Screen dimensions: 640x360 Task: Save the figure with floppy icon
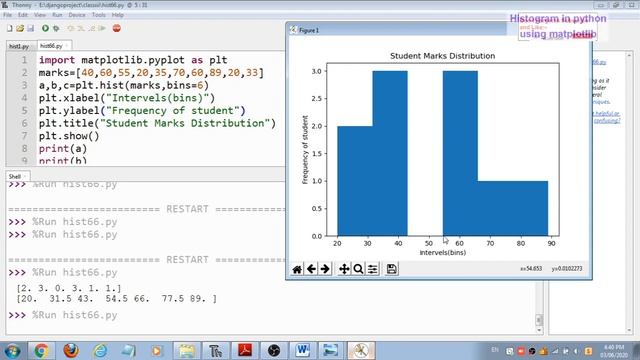coord(391,269)
